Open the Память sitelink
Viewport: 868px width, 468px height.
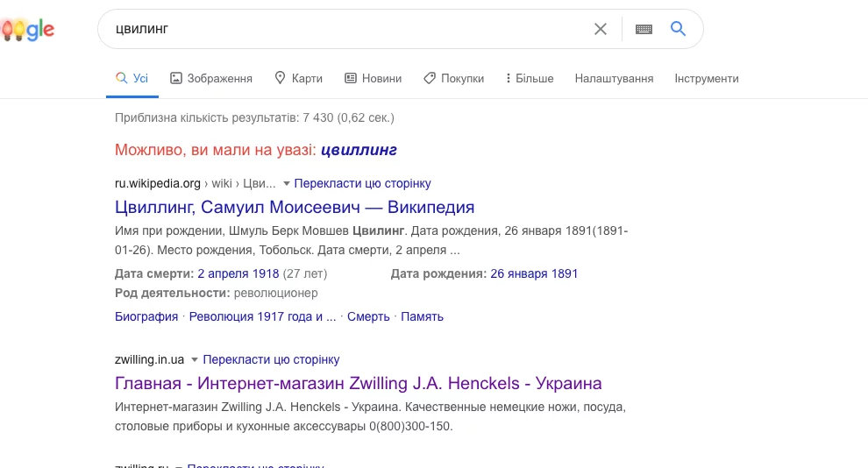point(422,317)
